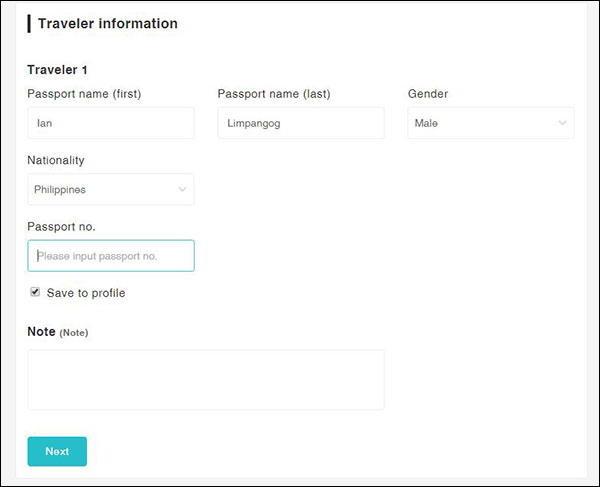The image size is (600, 487).
Task: Click the first name field containing Ian
Action: [x=111, y=123]
